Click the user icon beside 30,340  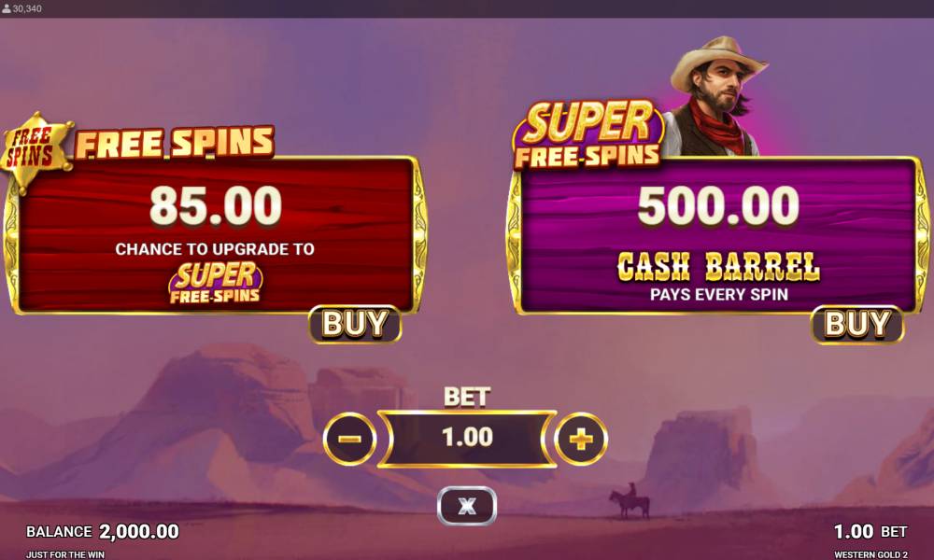7,8
